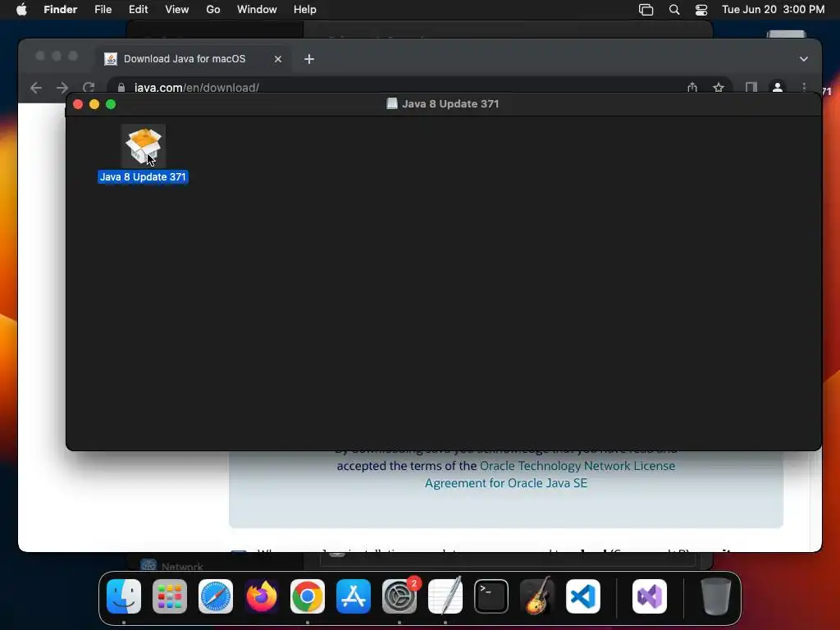This screenshot has width=840, height=630.
Task: Click the date and time in menu bar
Action: pos(773,10)
